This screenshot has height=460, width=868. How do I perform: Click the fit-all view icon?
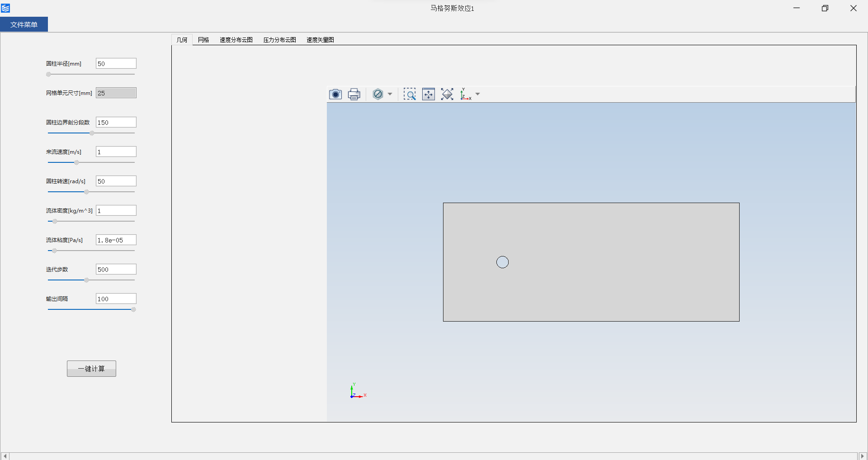tap(447, 94)
